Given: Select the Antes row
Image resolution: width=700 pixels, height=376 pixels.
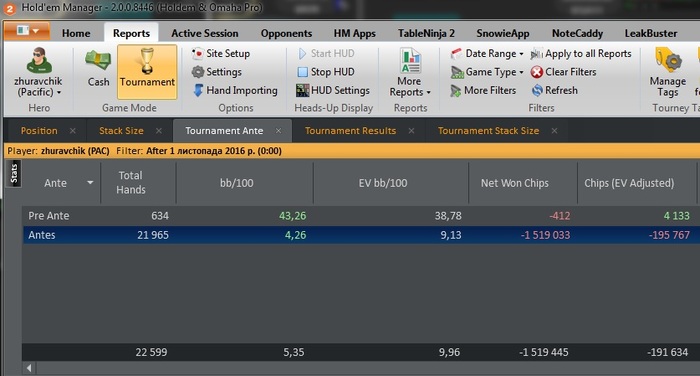Looking at the screenshot, I should tap(361, 235).
